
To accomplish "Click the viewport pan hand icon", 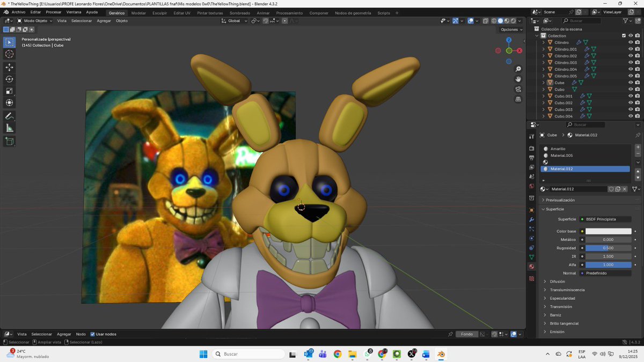I will click(x=518, y=79).
